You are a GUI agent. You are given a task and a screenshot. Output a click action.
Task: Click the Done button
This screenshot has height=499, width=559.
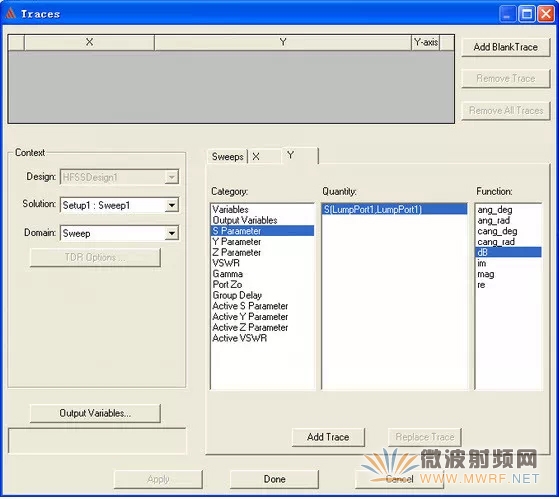(274, 479)
